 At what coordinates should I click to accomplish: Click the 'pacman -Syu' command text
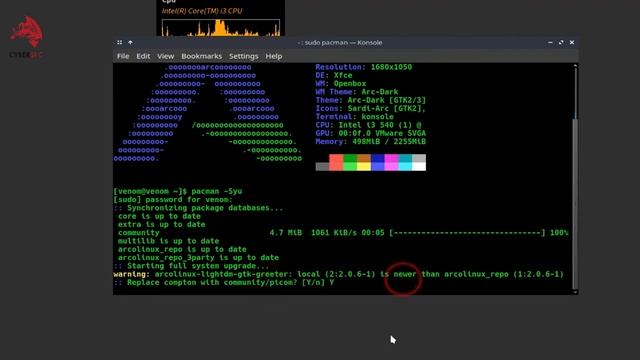pyautogui.click(x=217, y=191)
